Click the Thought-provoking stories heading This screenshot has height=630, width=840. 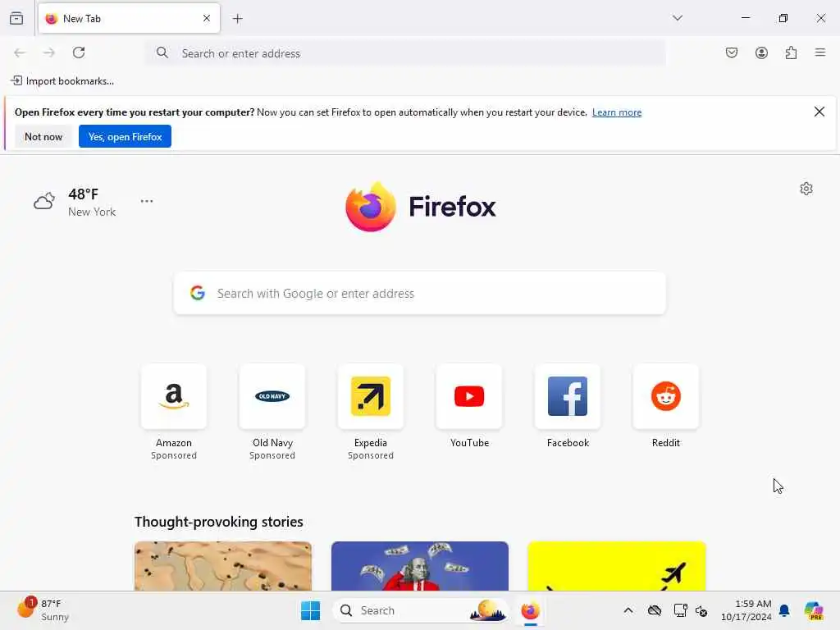(218, 522)
